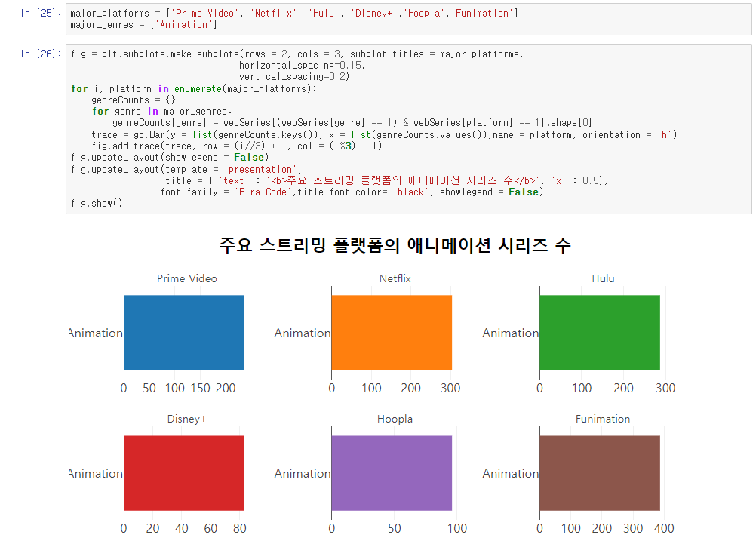Screen dimensions: 756x547
Task: Click the Prime Video subplot title
Action: 187,278
